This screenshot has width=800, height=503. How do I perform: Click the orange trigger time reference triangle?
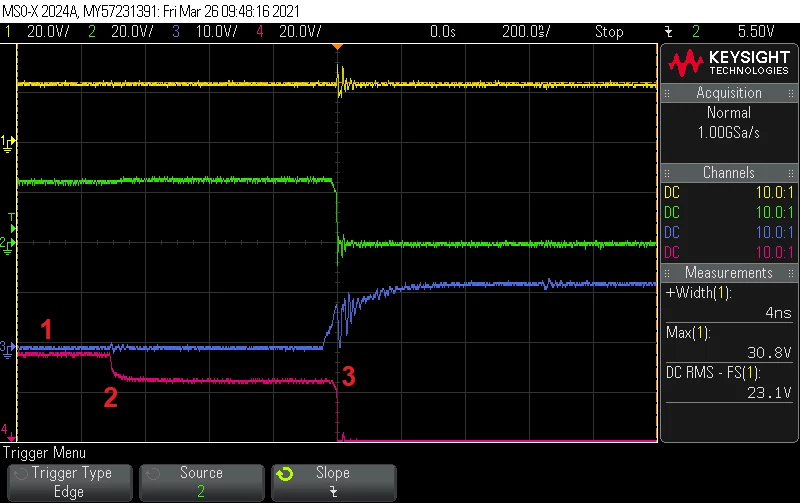(337, 47)
